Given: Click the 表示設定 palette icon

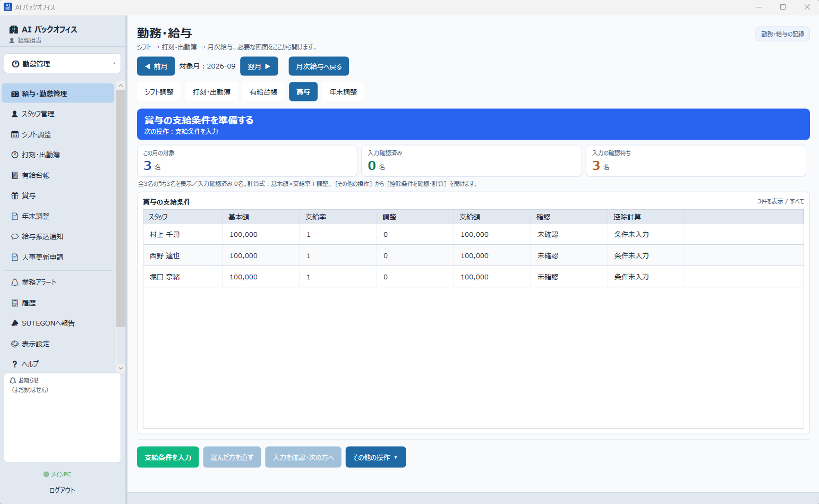Looking at the screenshot, I should (x=15, y=344).
